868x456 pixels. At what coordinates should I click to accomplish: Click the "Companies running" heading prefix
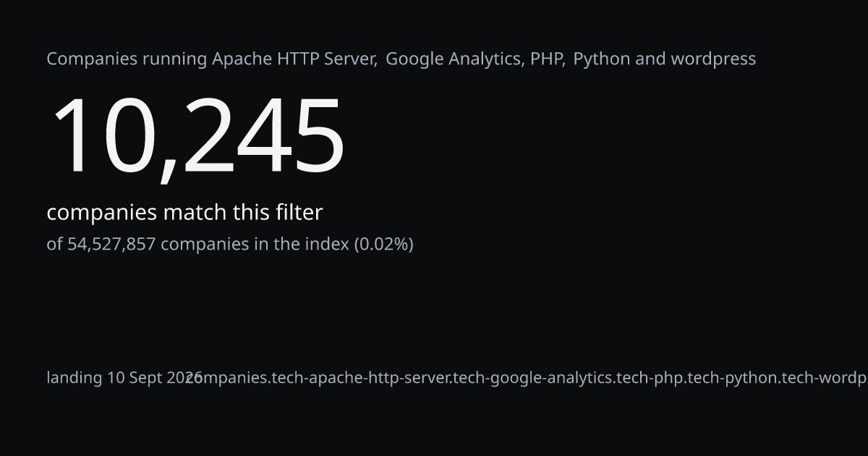tap(127, 59)
